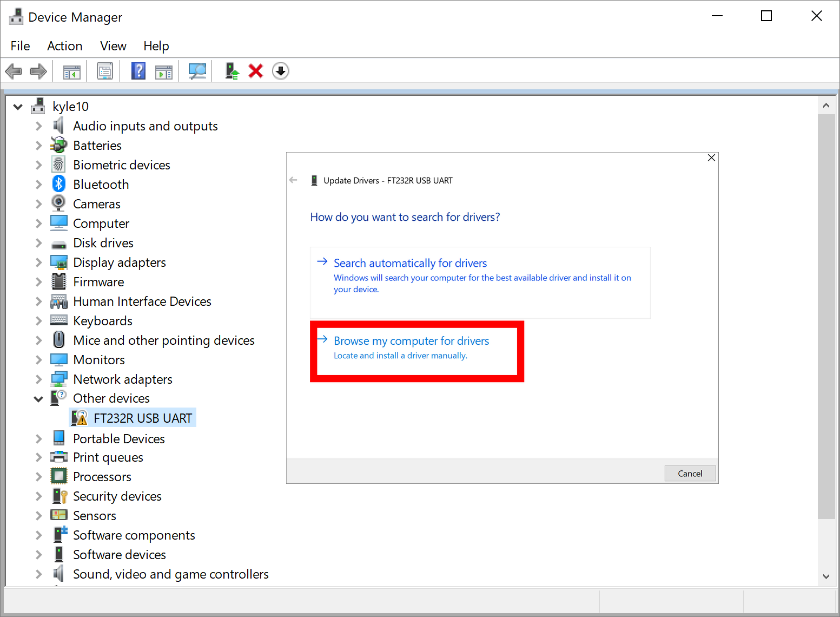Click the Firmware chip icon
Image resolution: width=840 pixels, height=617 pixels.
58,281
